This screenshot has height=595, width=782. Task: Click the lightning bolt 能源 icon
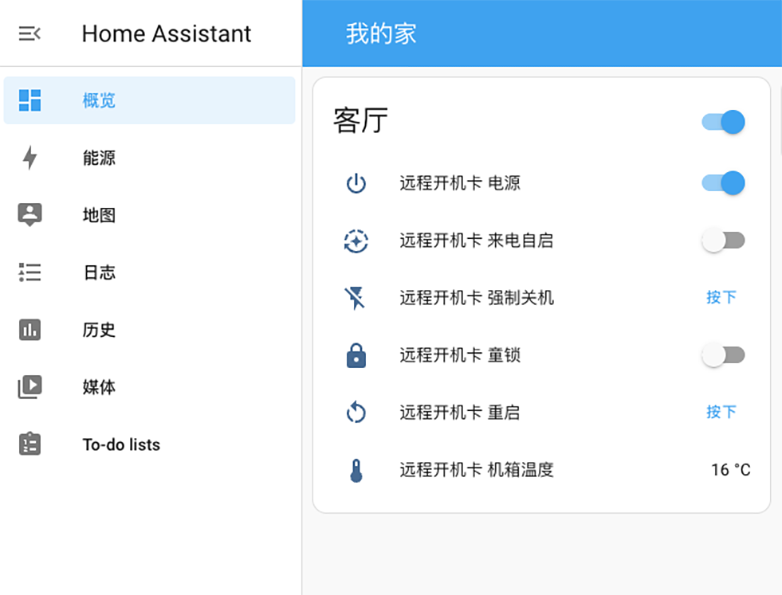click(30, 158)
